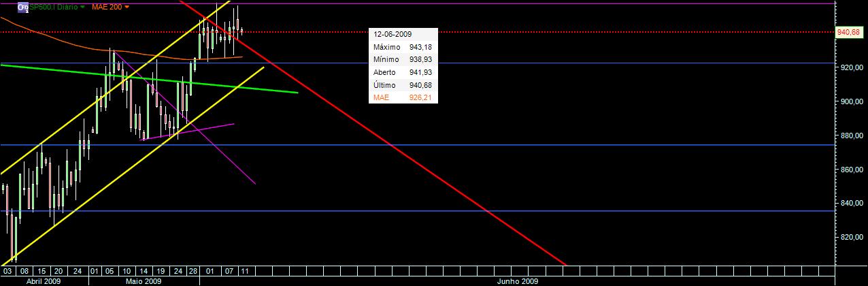Click the 19 date axis label
This screenshot has width=868, height=286.
[162, 270]
